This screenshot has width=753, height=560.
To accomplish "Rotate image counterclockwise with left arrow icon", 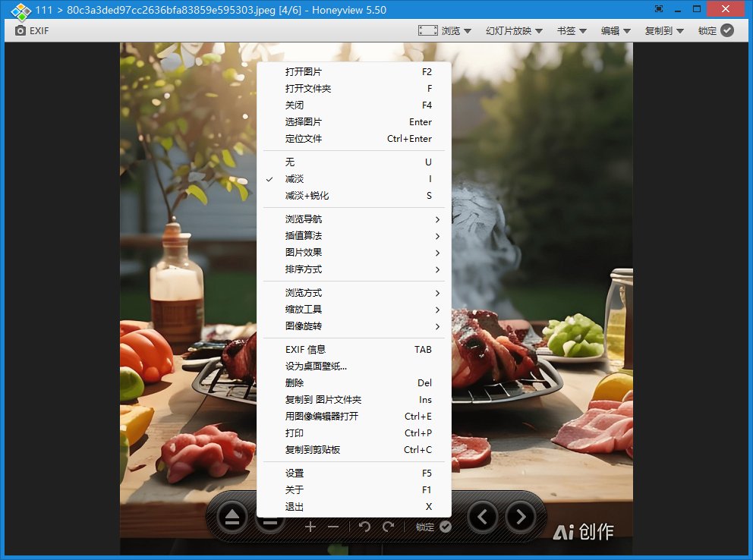I will tap(364, 527).
